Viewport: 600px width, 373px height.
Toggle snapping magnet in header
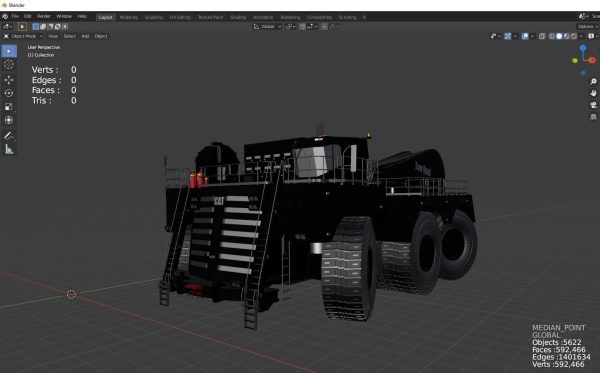302,26
